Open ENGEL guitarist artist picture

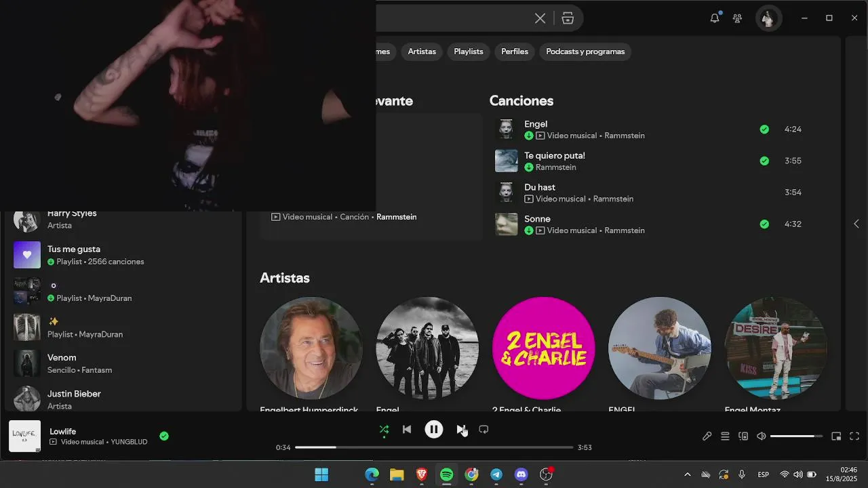pyautogui.click(x=659, y=348)
